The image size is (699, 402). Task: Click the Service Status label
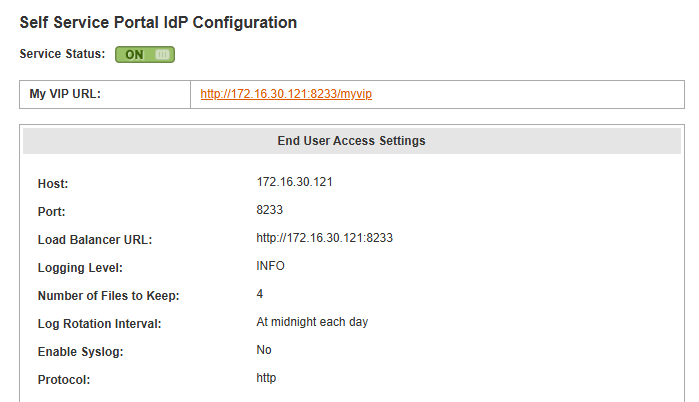coord(62,54)
